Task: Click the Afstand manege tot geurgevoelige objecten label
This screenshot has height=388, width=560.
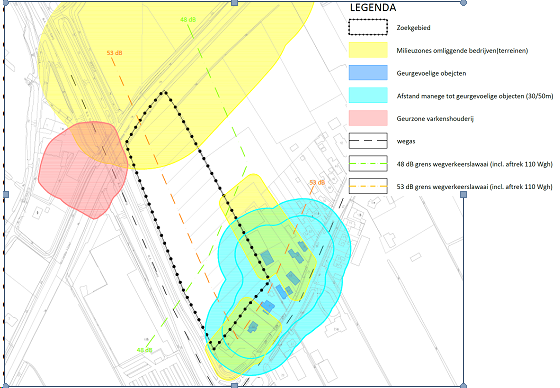Action: [475, 96]
